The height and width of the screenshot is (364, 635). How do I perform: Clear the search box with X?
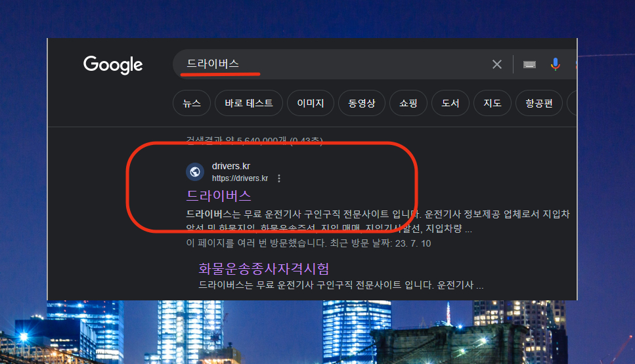tap(497, 64)
